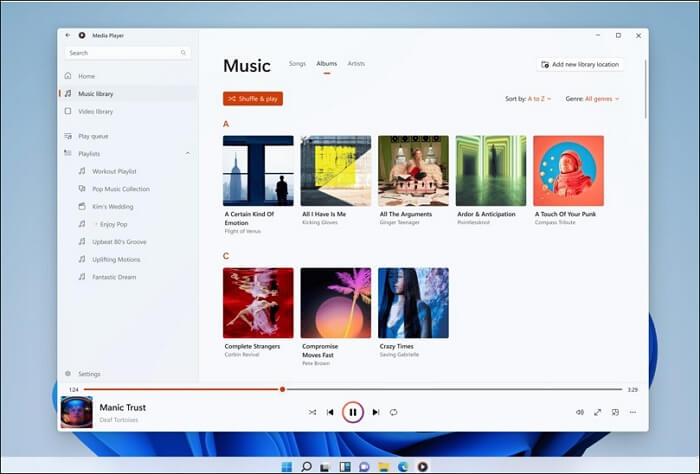Open Compromise Moves Fast album cover
700x474 pixels.
click(x=336, y=303)
